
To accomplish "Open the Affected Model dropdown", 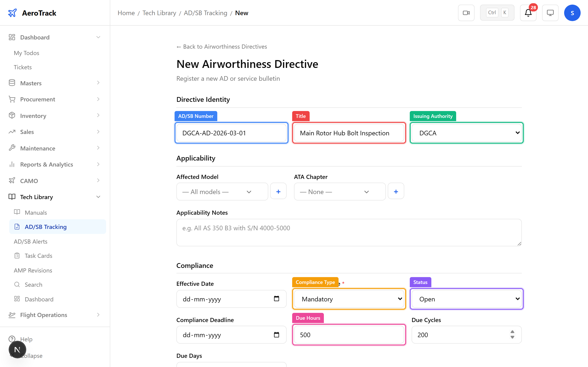I will (222, 192).
